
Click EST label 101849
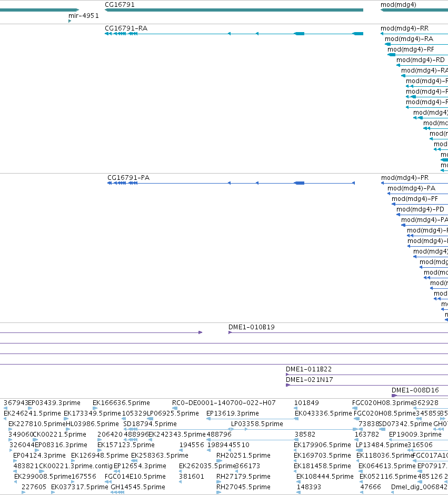click(306, 403)
